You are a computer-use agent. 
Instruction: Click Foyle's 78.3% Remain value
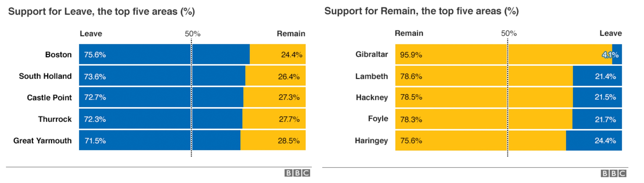[411, 119]
